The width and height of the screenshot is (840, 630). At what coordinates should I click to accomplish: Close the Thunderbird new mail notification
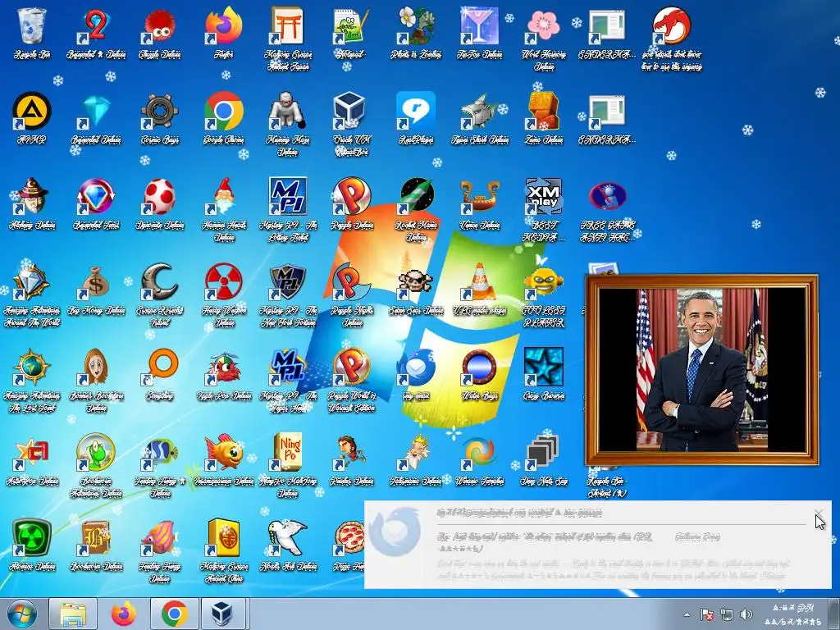click(819, 513)
